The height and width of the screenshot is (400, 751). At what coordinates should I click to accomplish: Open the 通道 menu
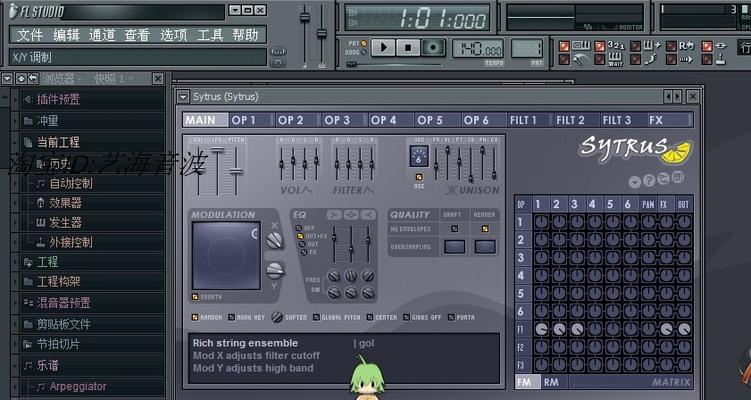(102, 35)
